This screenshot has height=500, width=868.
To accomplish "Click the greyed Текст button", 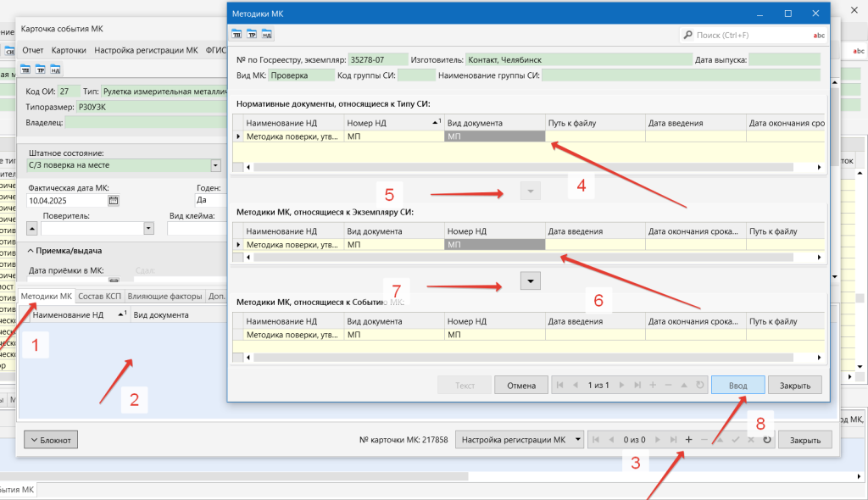I will pos(465,386).
